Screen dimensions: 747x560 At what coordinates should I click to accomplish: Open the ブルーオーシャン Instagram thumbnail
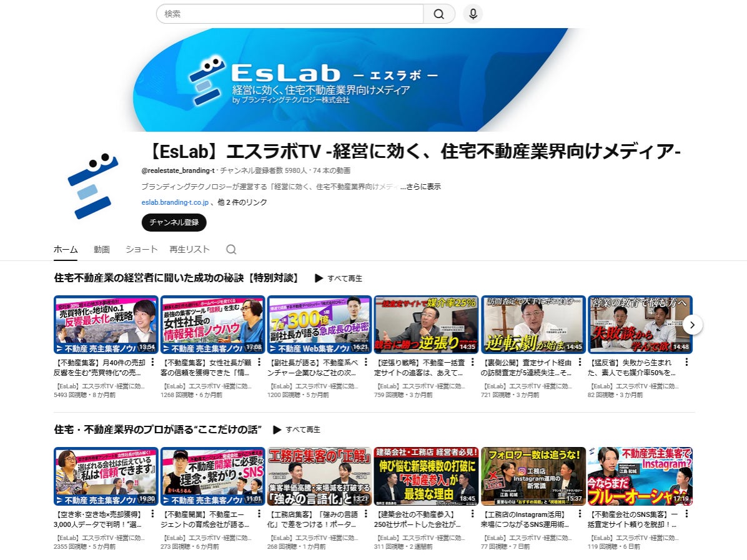coord(640,476)
